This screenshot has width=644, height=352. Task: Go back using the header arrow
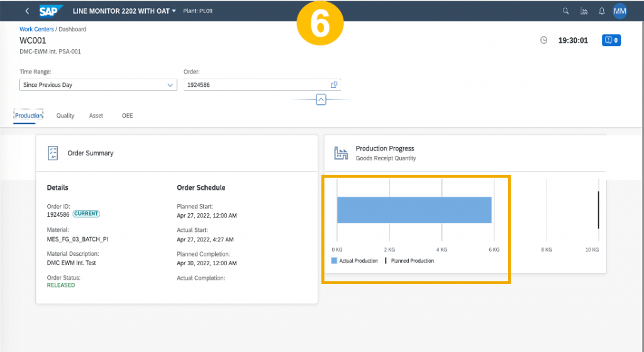[27, 11]
